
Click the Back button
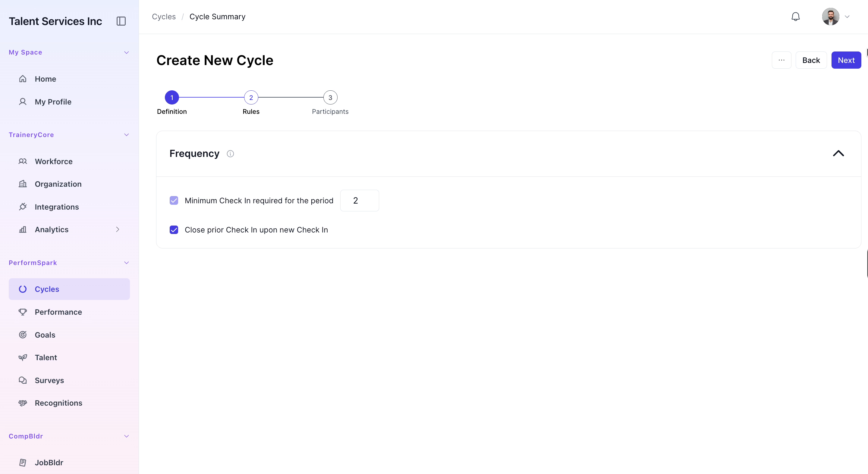pyautogui.click(x=811, y=60)
